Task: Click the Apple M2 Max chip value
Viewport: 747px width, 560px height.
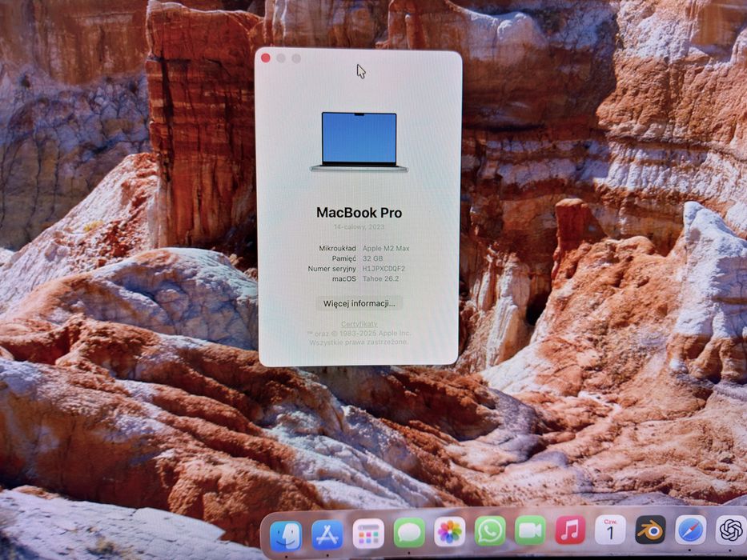Action: (x=386, y=248)
